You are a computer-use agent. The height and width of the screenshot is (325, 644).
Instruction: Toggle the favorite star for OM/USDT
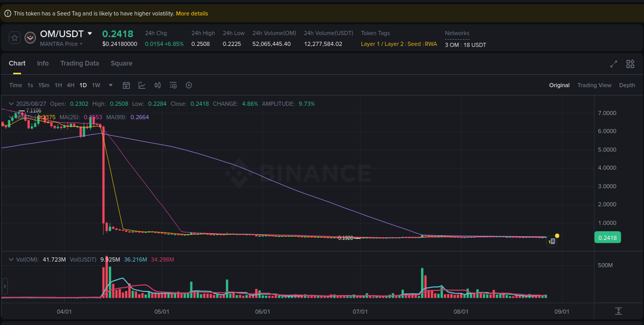pos(14,37)
